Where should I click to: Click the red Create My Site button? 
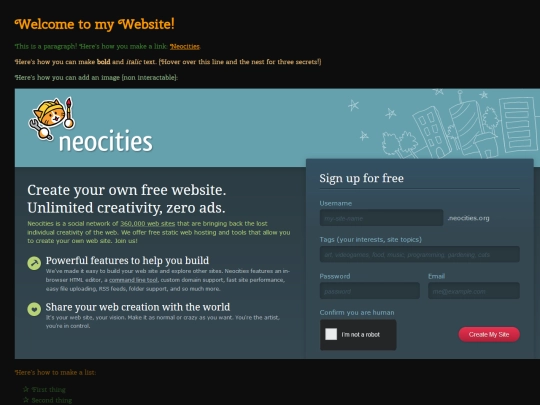coord(489,334)
